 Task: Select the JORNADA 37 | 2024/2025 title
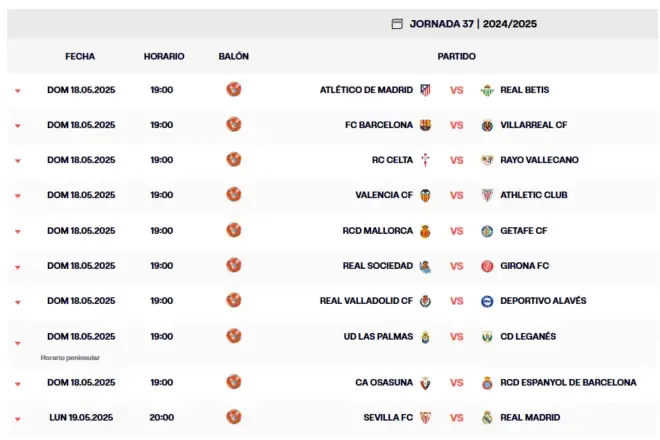point(473,24)
